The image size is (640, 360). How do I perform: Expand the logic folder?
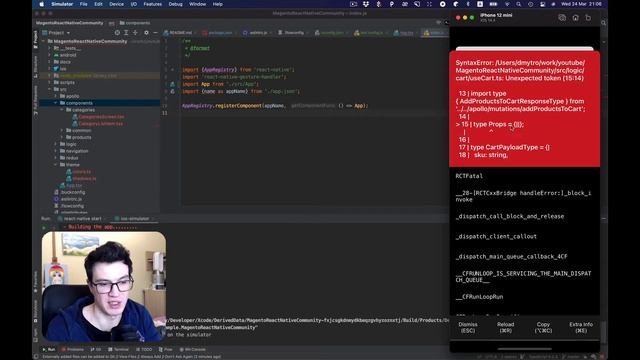(x=56, y=144)
